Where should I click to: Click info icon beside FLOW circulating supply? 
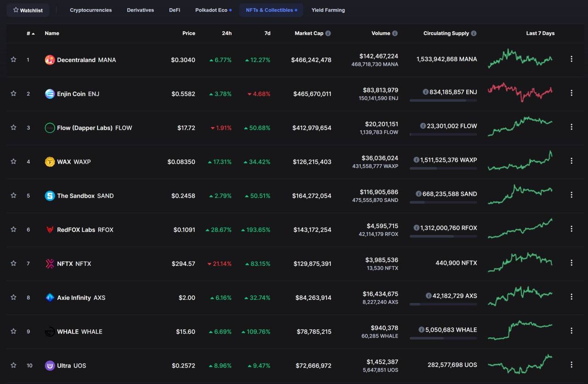pos(423,126)
